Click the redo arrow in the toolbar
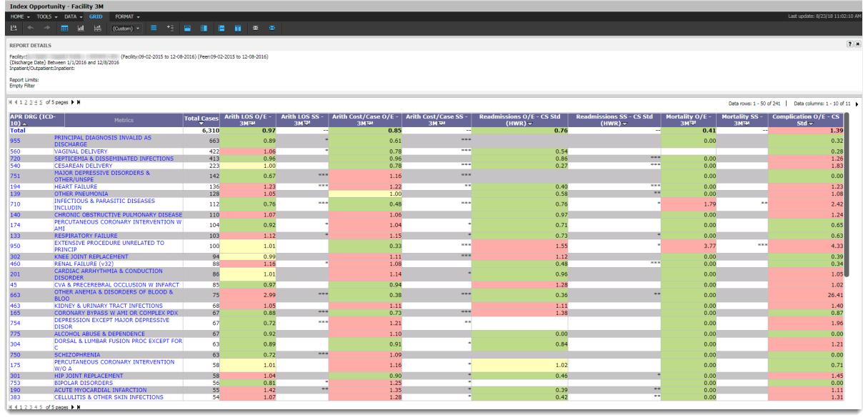868x420 pixels. click(47, 28)
